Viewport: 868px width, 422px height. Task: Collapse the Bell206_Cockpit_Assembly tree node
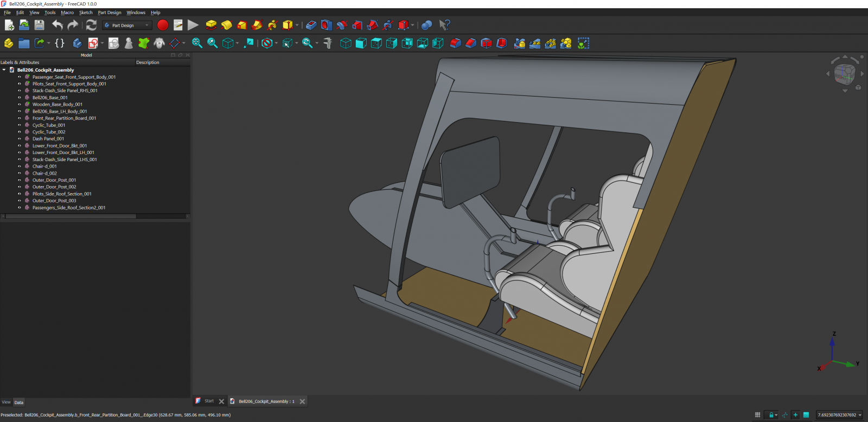pyautogui.click(x=4, y=70)
